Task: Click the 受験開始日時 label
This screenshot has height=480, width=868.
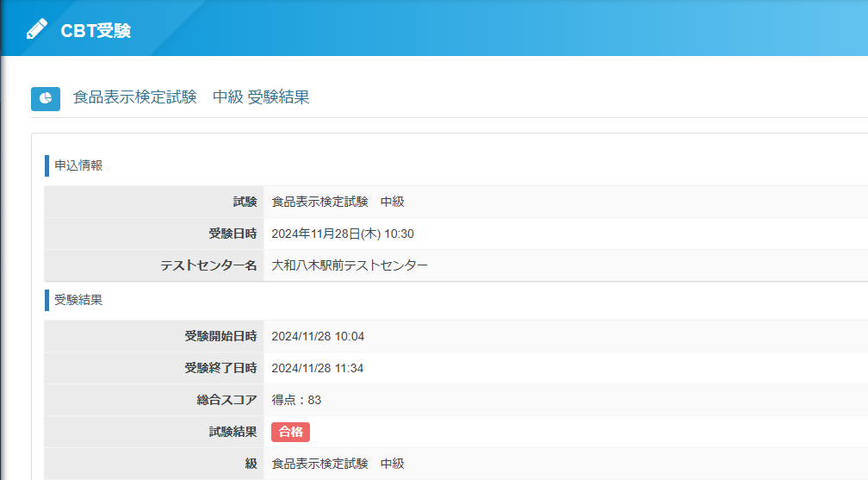Action: click(x=220, y=336)
